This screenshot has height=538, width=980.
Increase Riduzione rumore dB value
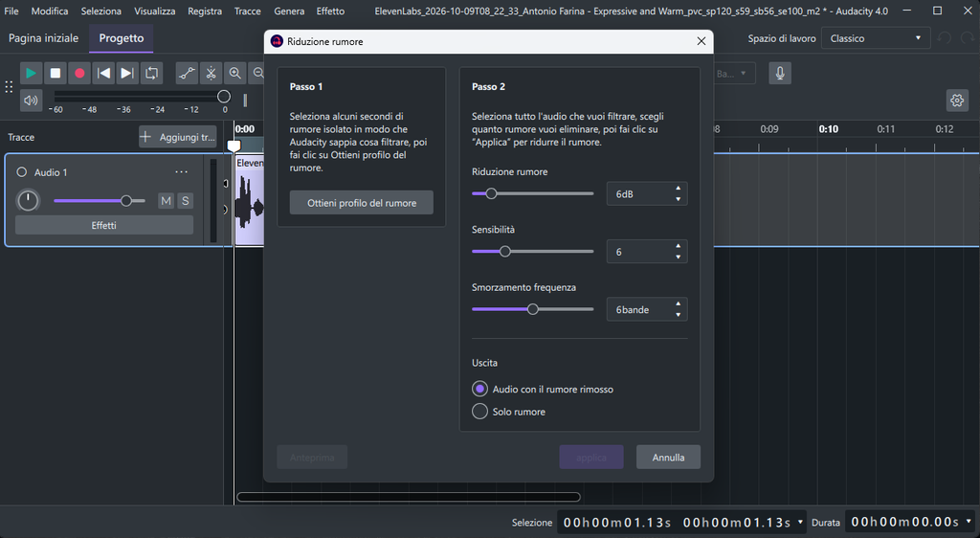click(679, 188)
